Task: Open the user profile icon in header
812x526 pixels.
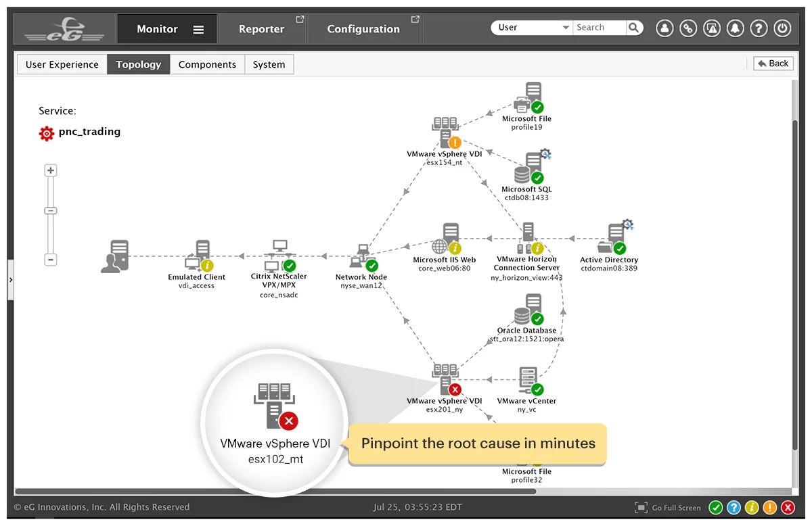Action: click(664, 28)
